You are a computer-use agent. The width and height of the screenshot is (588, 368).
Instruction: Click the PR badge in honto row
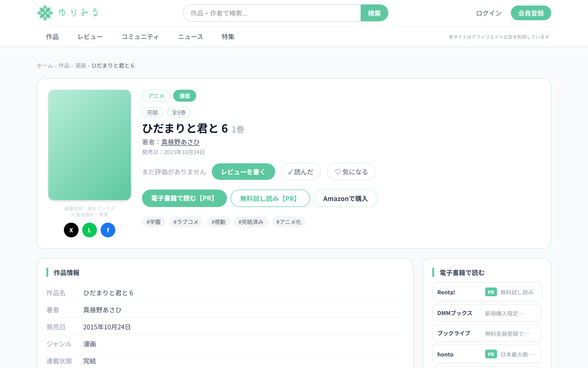(x=491, y=354)
